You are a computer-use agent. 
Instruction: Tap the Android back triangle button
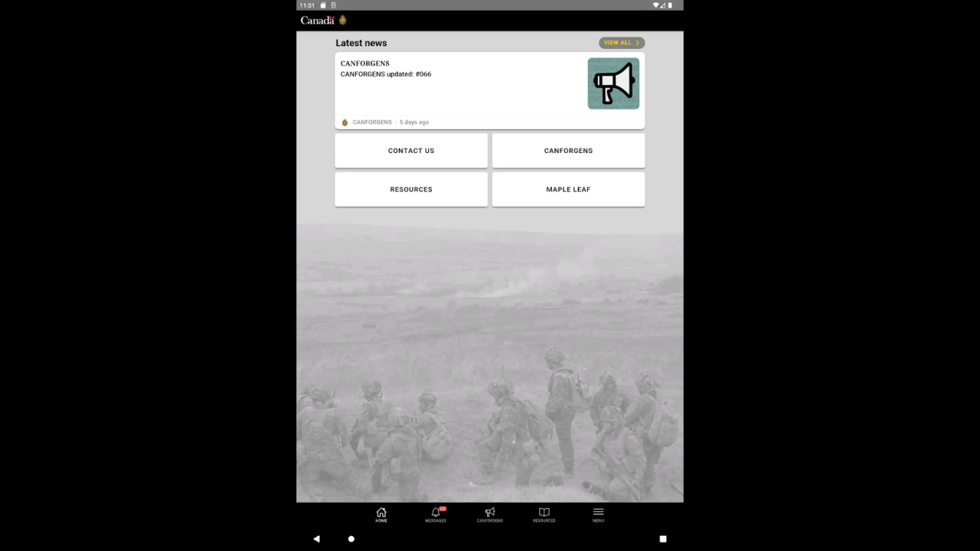point(316,539)
